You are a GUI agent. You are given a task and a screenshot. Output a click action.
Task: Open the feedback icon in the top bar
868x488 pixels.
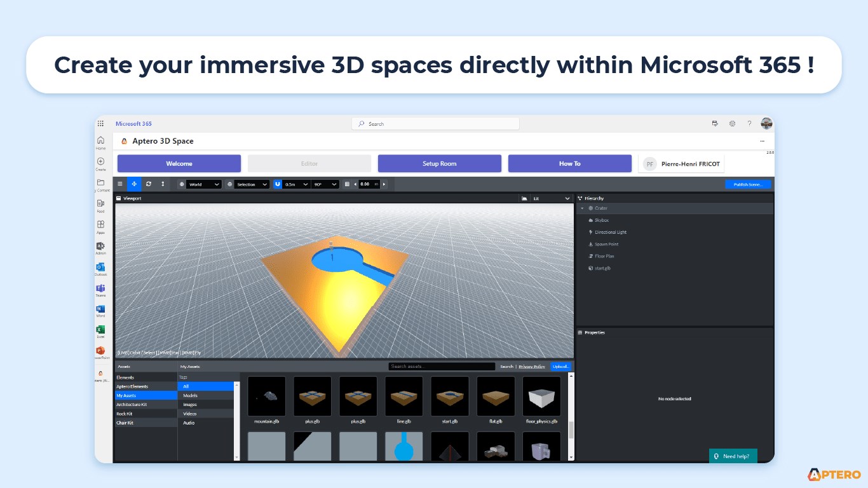[x=715, y=124]
